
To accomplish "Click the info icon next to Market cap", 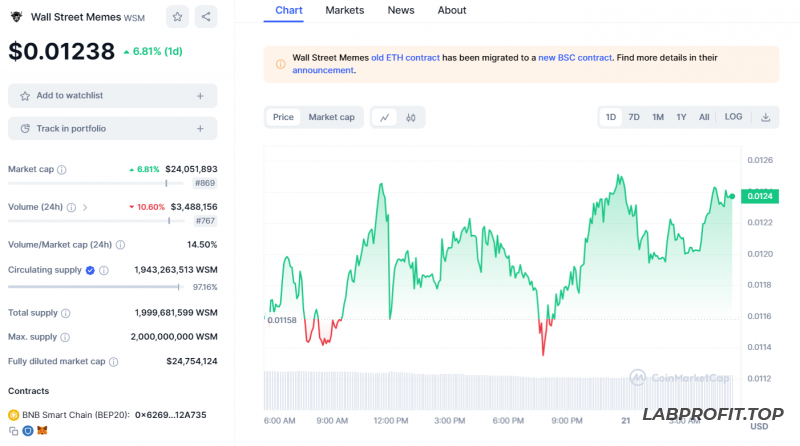I will (x=62, y=170).
